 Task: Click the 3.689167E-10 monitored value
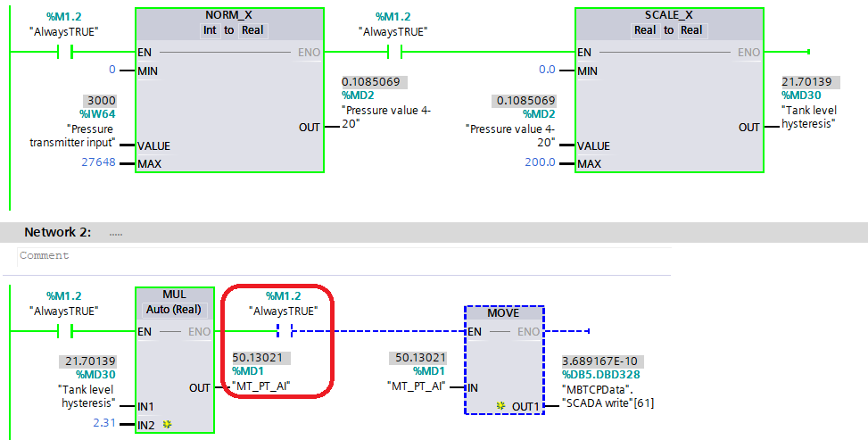click(x=602, y=361)
